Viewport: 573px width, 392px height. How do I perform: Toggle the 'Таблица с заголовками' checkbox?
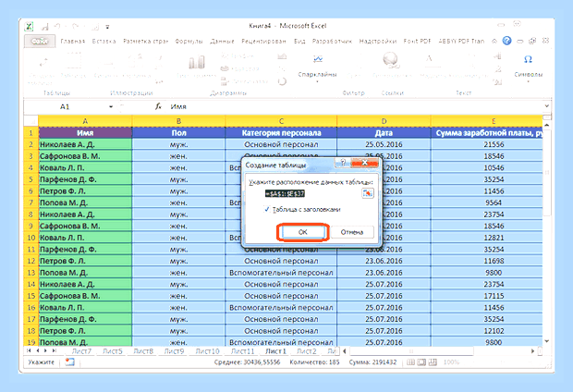[267, 209]
